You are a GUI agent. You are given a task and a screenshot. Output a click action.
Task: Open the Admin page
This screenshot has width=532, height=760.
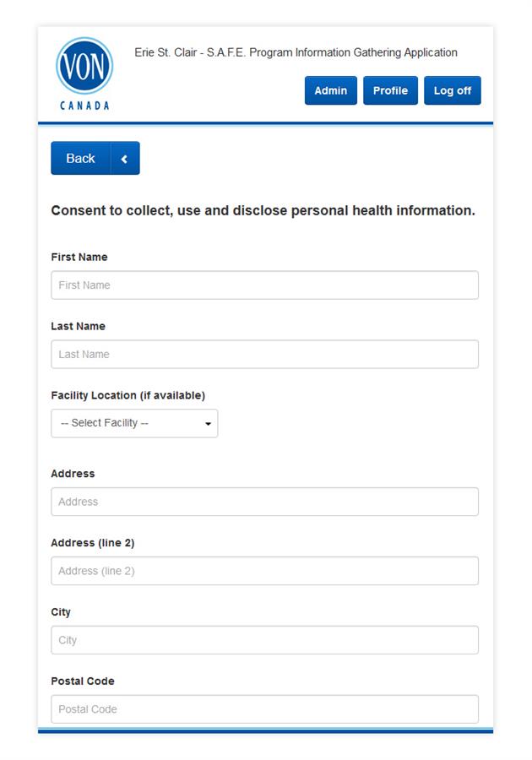pos(330,90)
